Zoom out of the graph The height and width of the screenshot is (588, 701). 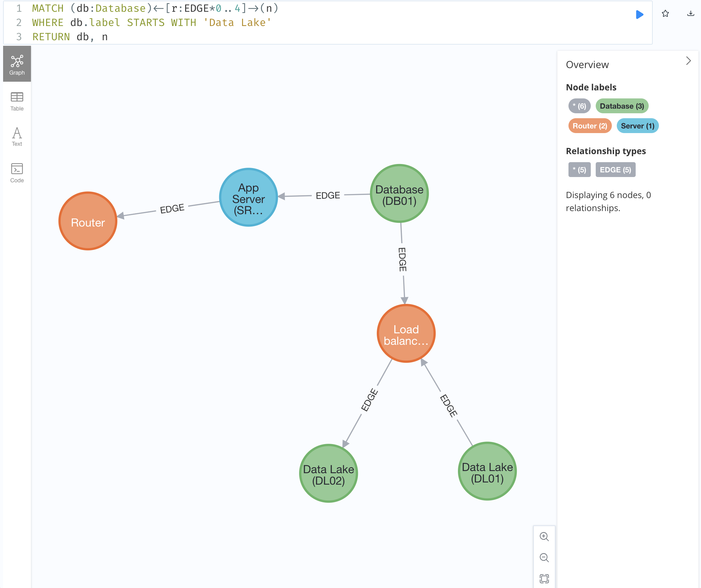(x=544, y=558)
